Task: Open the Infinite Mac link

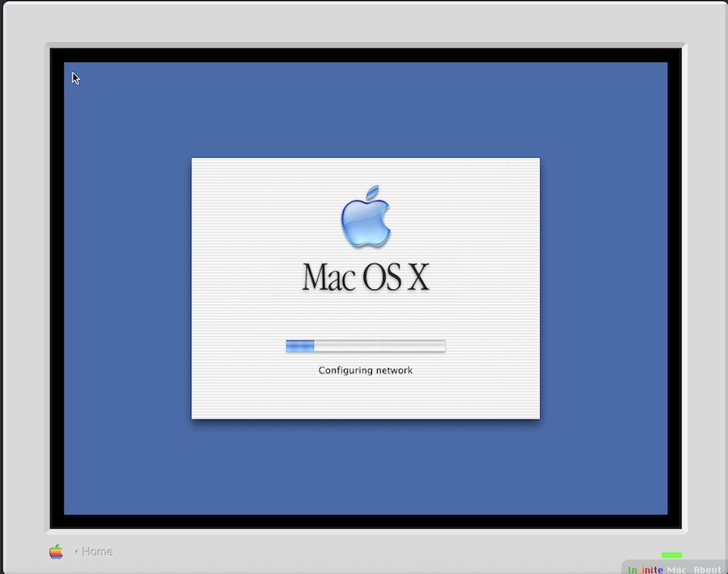Action: point(657,569)
